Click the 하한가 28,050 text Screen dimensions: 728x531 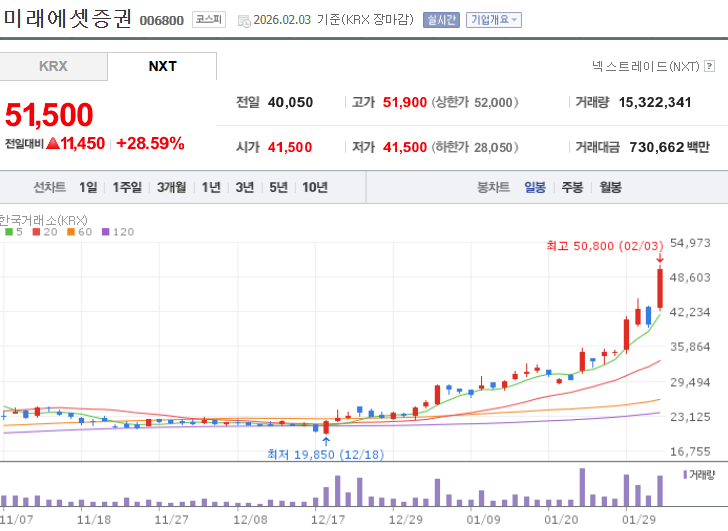tap(475, 147)
